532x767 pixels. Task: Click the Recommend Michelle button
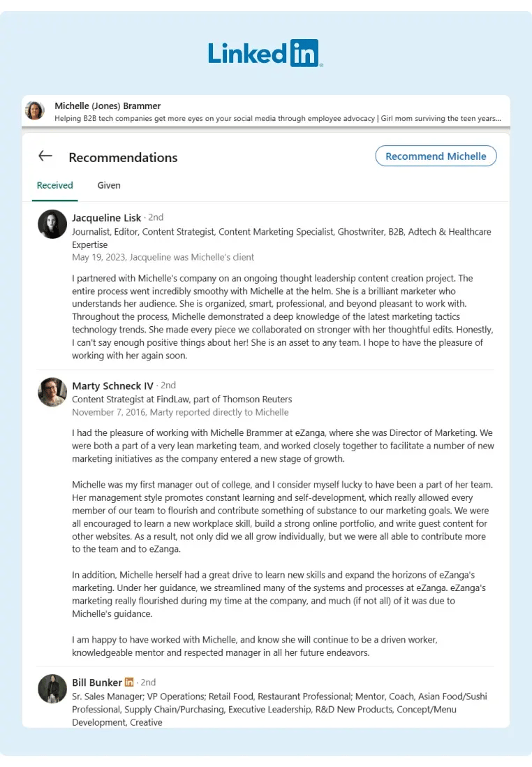click(436, 156)
